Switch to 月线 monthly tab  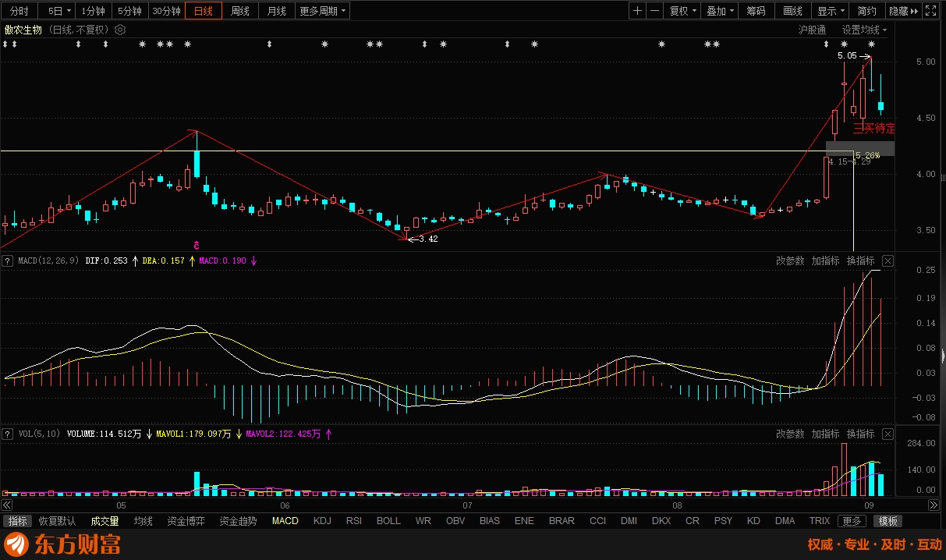coord(277,11)
